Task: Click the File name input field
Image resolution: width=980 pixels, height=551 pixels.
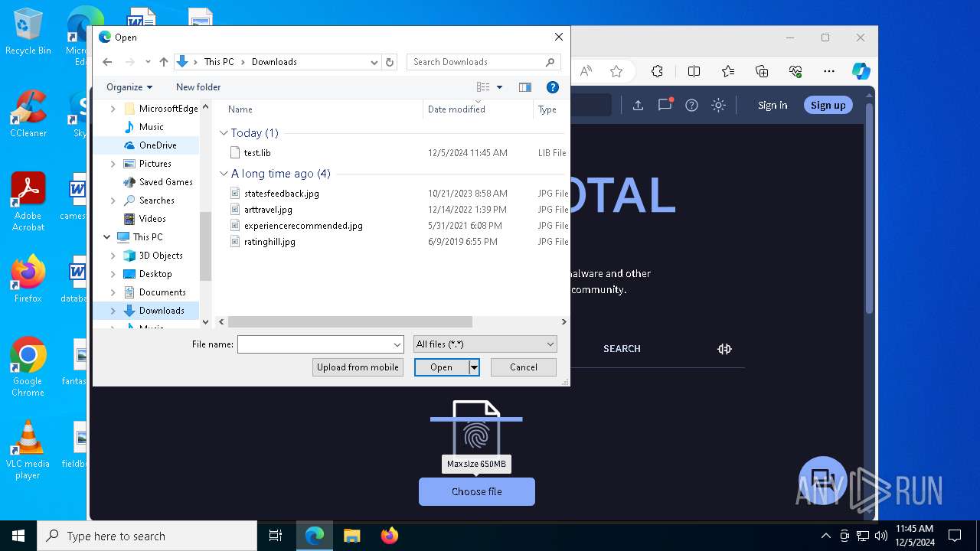Action: point(315,344)
